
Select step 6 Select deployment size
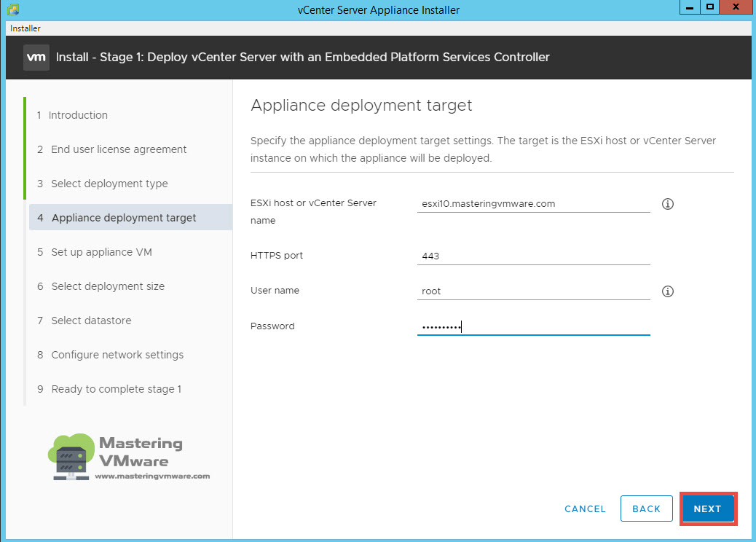tap(101, 286)
